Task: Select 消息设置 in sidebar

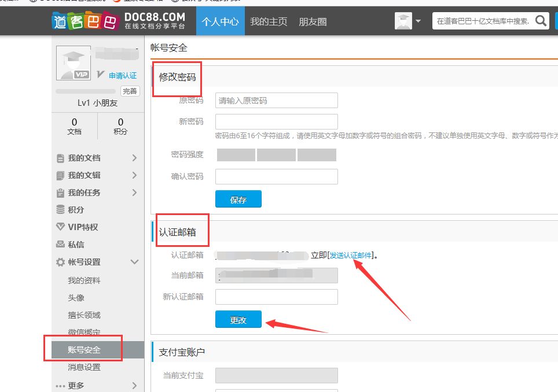Action: pyautogui.click(x=84, y=367)
